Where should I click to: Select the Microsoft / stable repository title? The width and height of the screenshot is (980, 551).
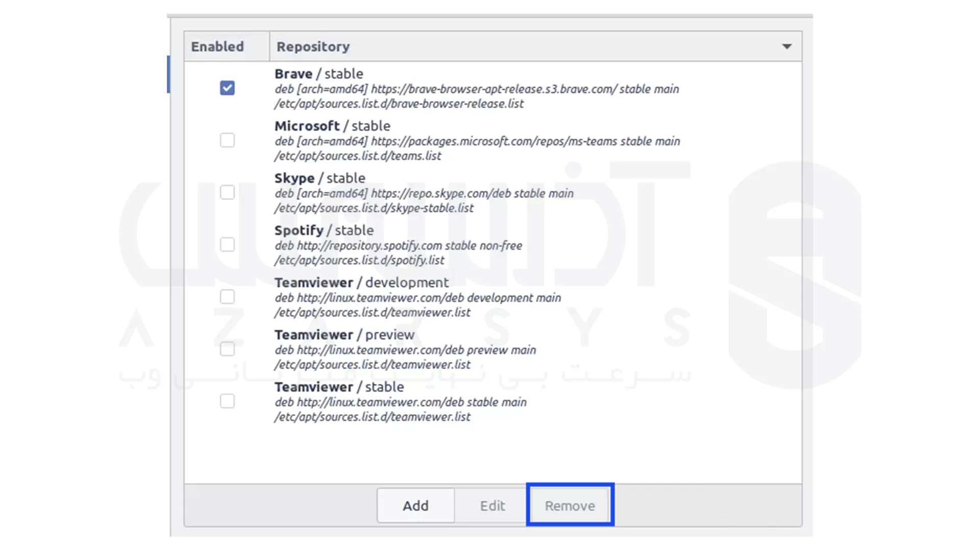point(332,126)
